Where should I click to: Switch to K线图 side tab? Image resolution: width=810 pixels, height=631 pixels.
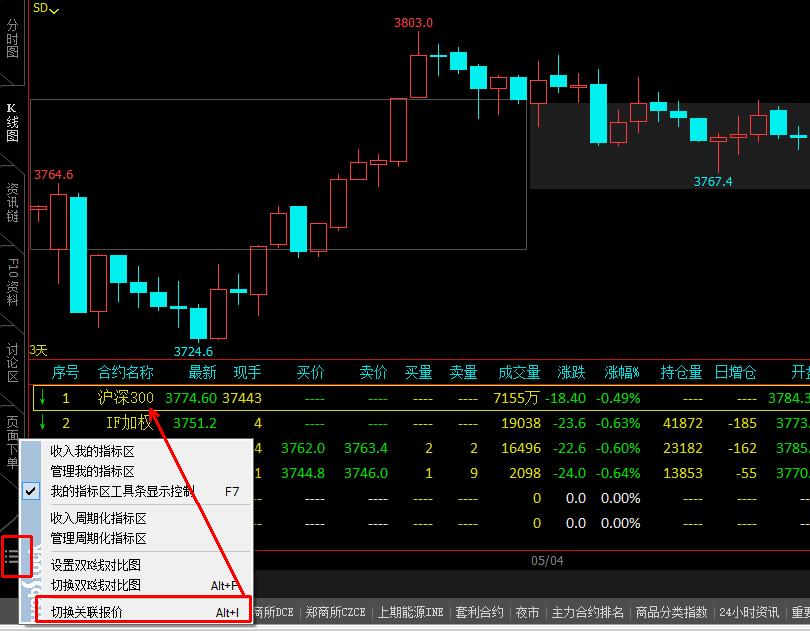click(12, 121)
